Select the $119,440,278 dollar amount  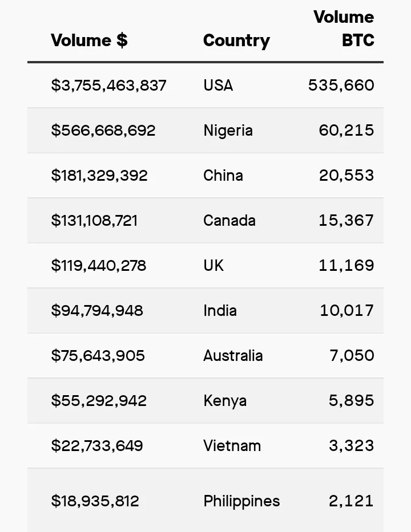pos(99,266)
